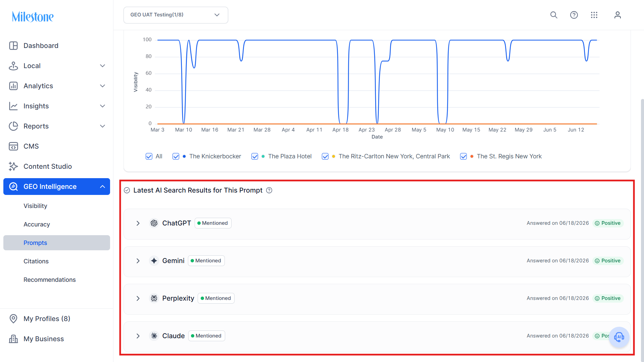Toggle The St. Regis New York checkbox
The width and height of the screenshot is (644, 362).
[x=463, y=156]
